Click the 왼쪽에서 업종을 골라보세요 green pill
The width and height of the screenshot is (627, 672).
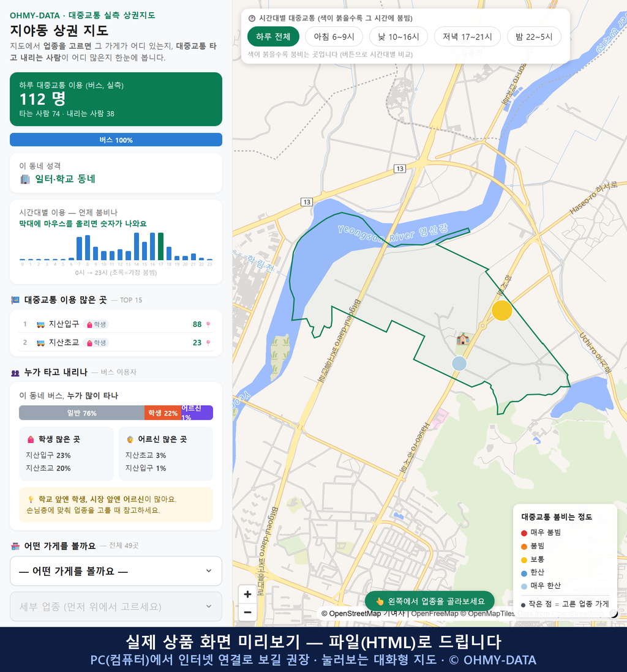coord(430,601)
